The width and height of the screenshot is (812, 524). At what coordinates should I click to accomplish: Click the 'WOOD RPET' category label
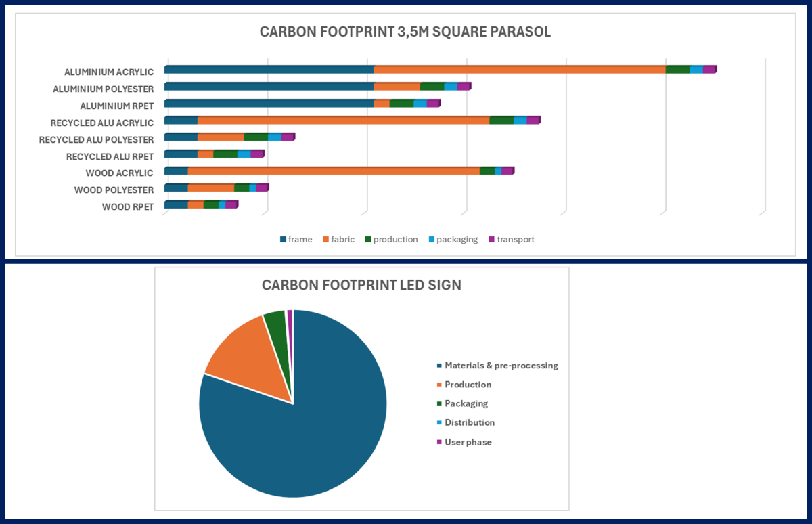point(128,207)
